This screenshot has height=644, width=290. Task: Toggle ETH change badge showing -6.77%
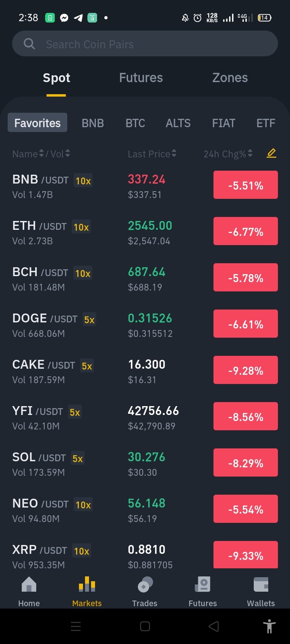(246, 231)
